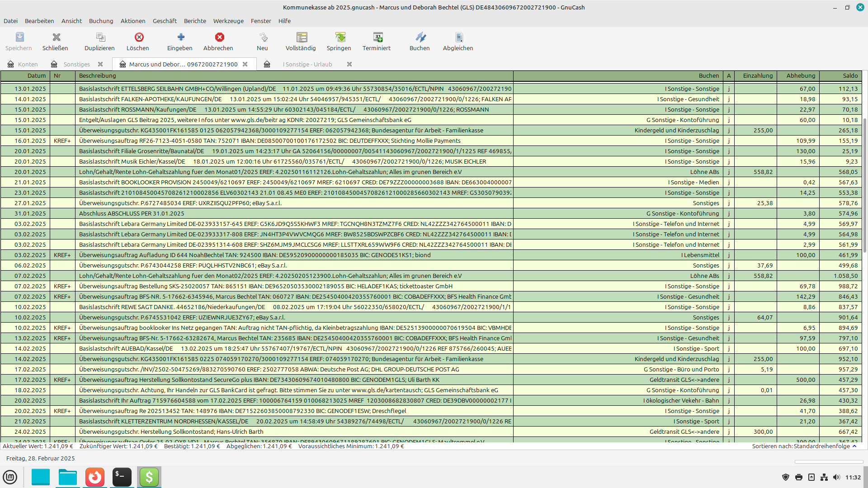Click the 1.058,50 balance value

846,276
